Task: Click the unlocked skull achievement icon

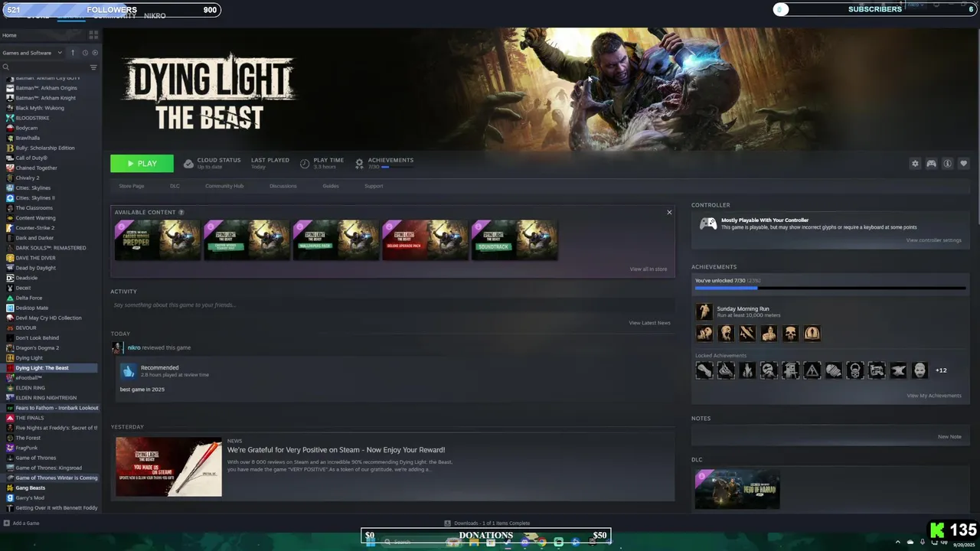Action: pyautogui.click(x=790, y=333)
